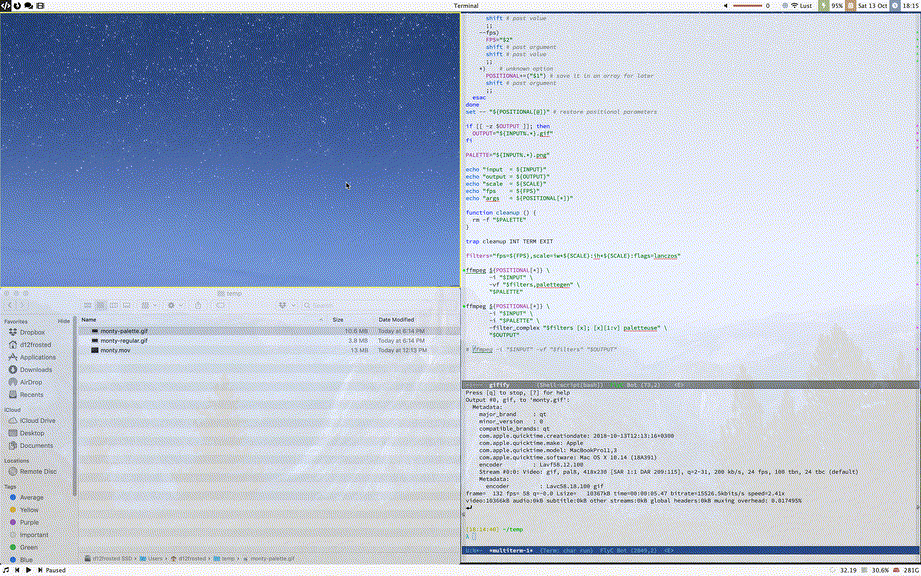
Task: Sort files by Date Modified column
Action: pyautogui.click(x=396, y=320)
